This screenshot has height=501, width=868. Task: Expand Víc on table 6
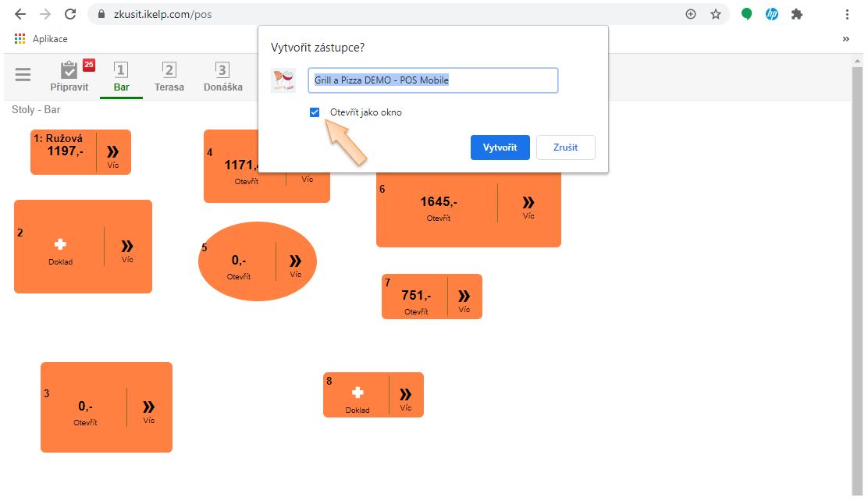(528, 207)
